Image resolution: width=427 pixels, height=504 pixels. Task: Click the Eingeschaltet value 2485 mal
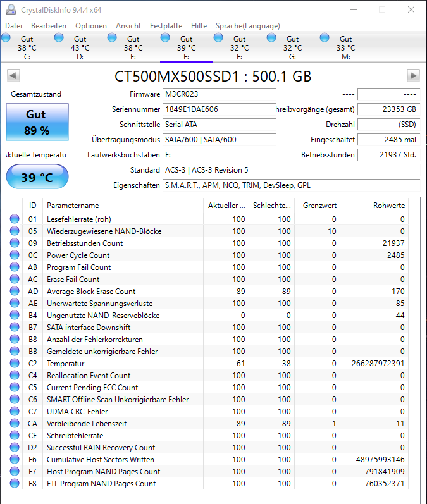click(x=389, y=140)
